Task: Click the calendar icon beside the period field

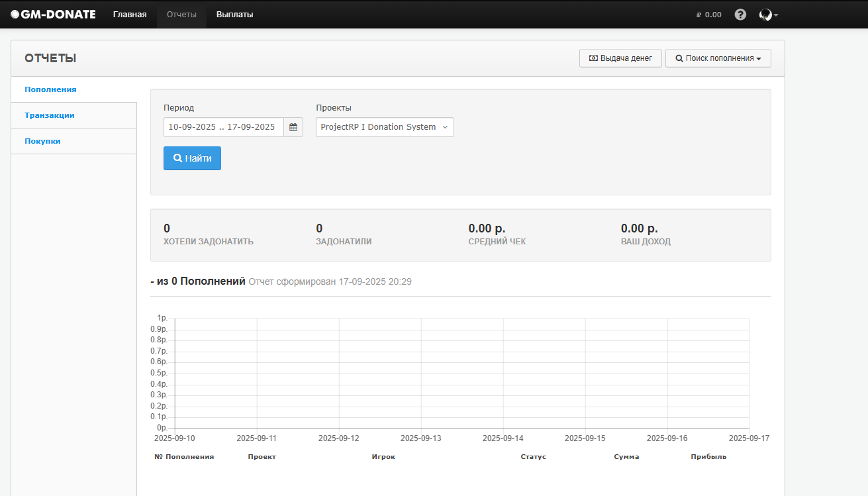Action: click(293, 127)
